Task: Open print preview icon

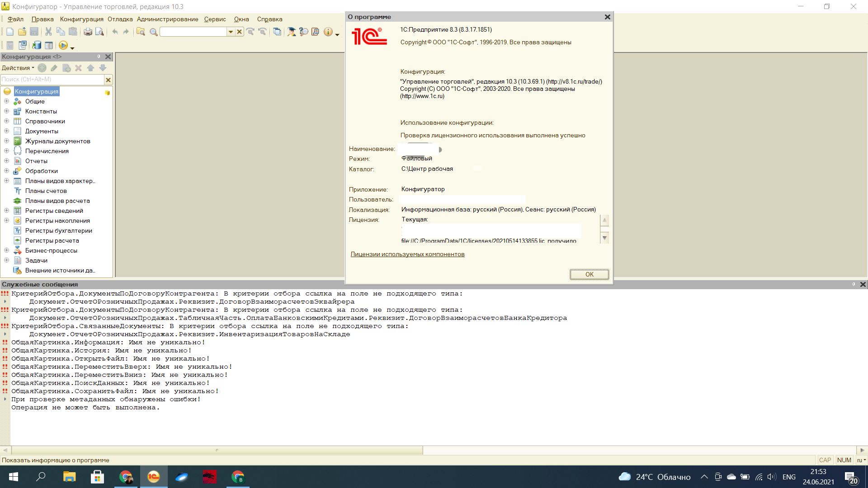Action: coord(100,32)
